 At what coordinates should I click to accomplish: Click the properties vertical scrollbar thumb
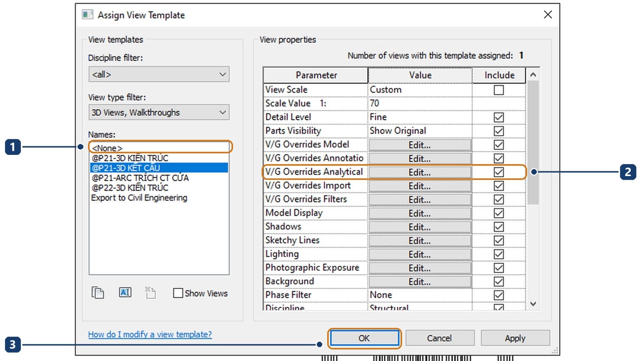(533, 143)
